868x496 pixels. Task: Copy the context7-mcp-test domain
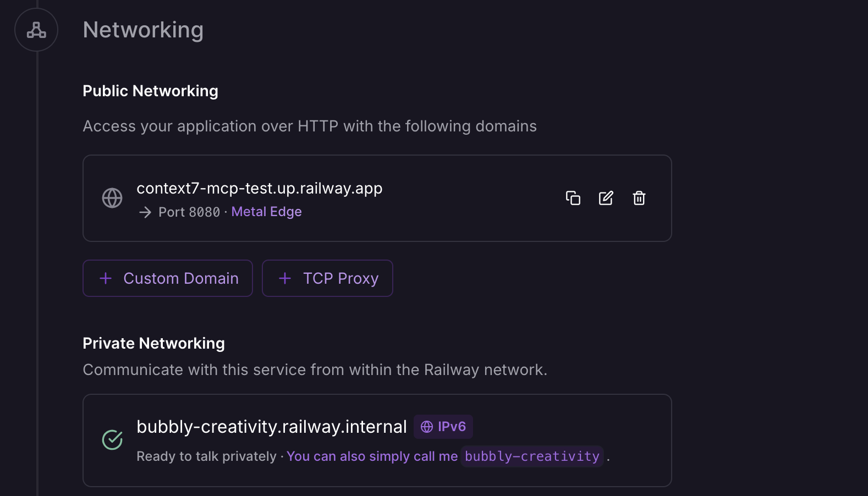click(x=573, y=197)
